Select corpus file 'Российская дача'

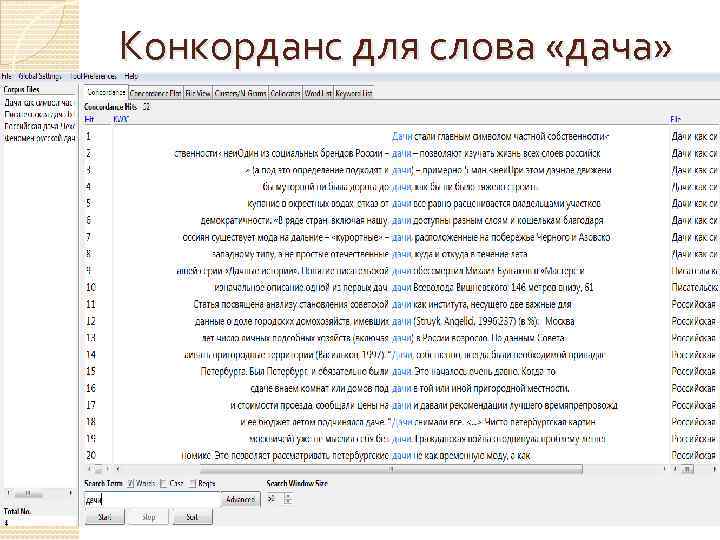point(39,126)
